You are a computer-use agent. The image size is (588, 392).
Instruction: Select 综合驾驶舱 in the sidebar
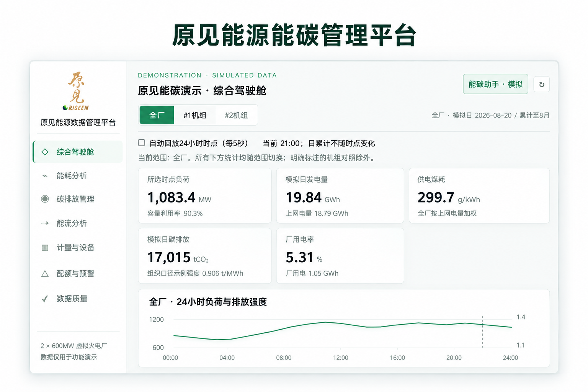tap(78, 152)
